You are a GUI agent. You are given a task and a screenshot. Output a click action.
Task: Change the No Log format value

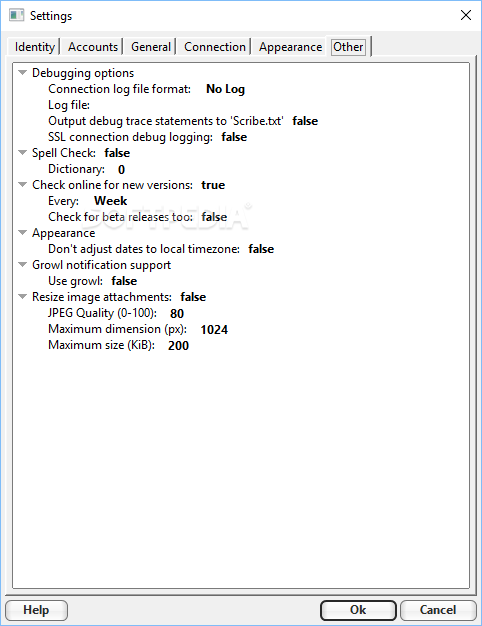click(225, 89)
